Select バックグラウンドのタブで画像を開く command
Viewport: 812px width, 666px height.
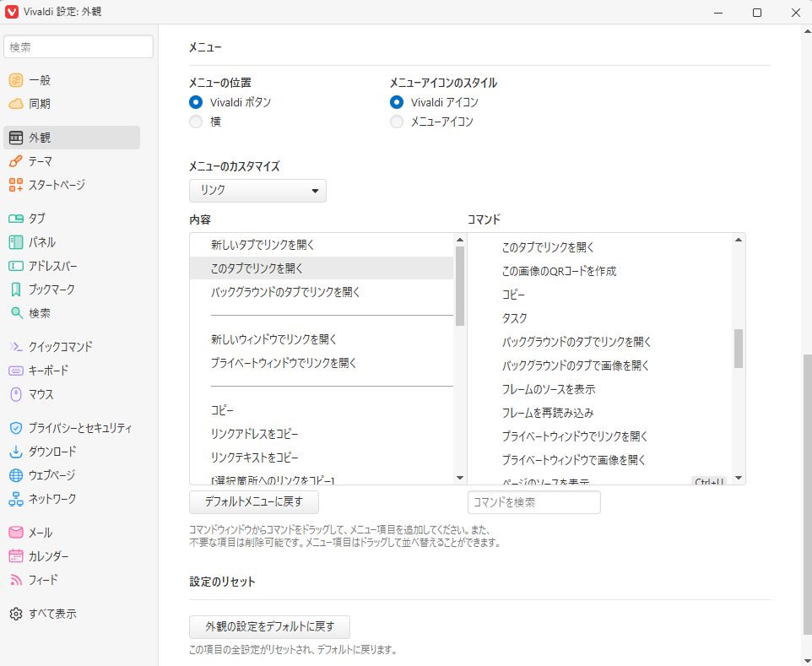click(x=600, y=365)
